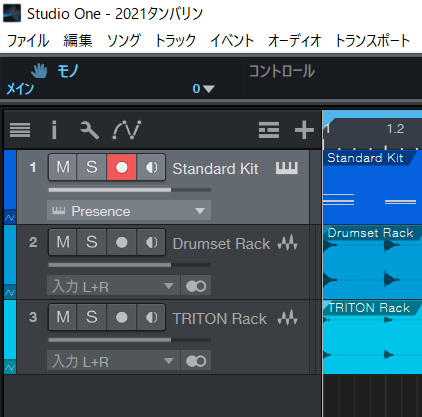Screen dimensions: 422x417
Task: Toggle monitor on Standard Kit track
Action: tap(151, 167)
